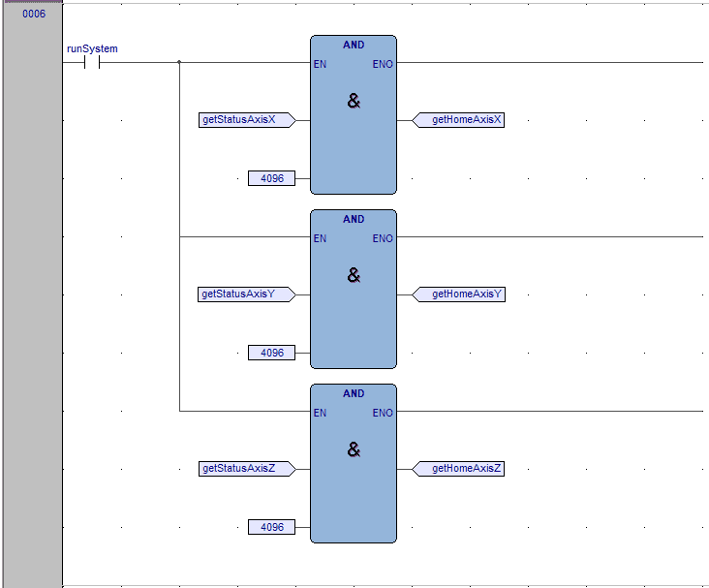Select network number 0006
The height and width of the screenshot is (588, 709).
tap(34, 14)
